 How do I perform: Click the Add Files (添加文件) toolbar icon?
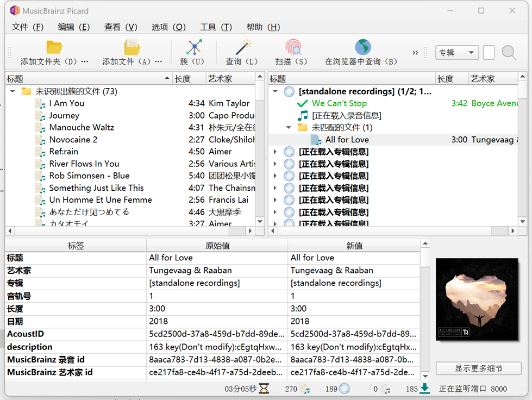[132, 48]
